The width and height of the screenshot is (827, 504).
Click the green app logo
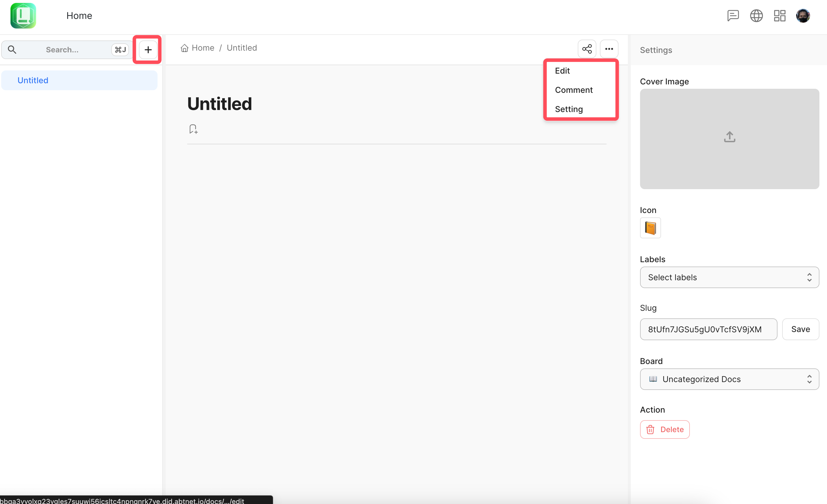point(23,16)
